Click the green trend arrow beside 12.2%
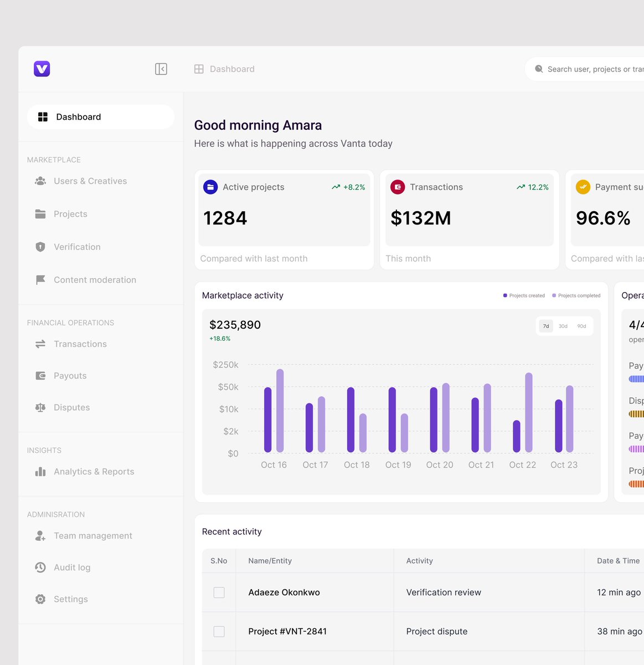Screen dimensions: 644x665 coord(521,187)
